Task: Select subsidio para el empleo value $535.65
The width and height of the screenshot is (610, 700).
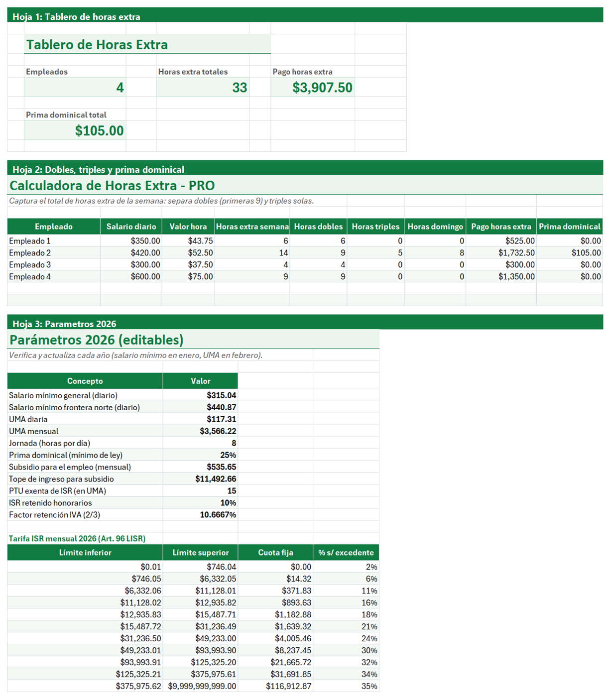Action: click(x=200, y=467)
